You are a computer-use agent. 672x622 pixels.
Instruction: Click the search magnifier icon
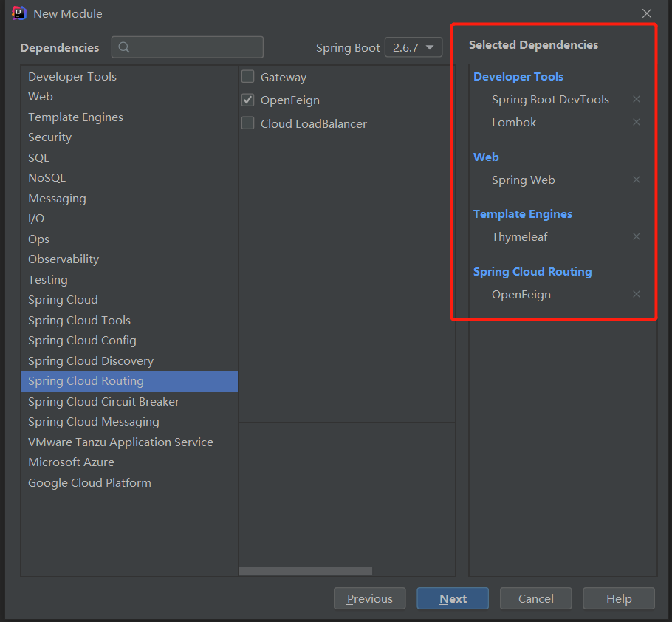pyautogui.click(x=124, y=47)
